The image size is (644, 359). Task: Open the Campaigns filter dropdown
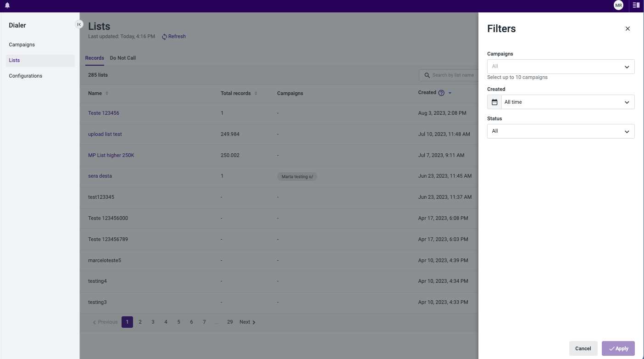[x=561, y=67]
